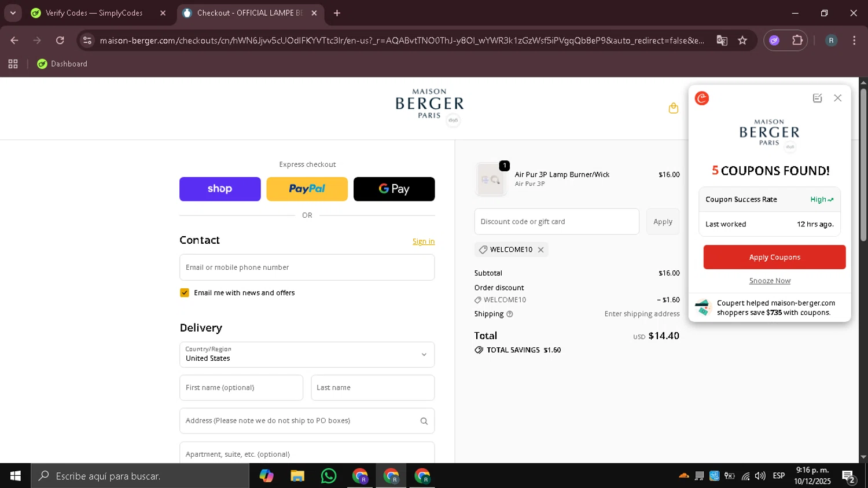Click the browser address bar URL

(x=402, y=41)
